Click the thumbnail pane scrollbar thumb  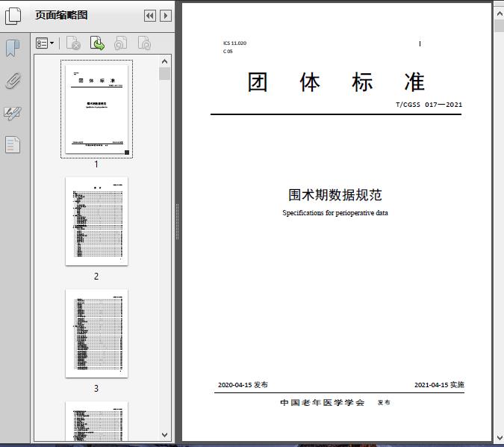pyautogui.click(x=164, y=74)
